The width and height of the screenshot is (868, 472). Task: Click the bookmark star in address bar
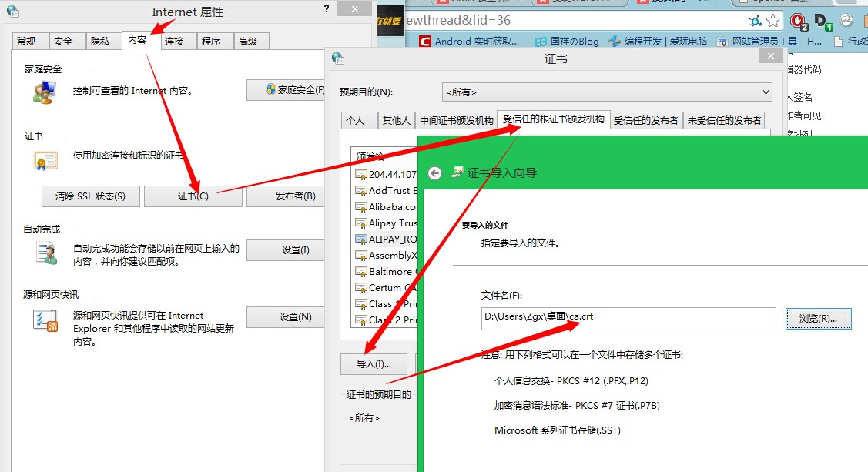pos(772,21)
